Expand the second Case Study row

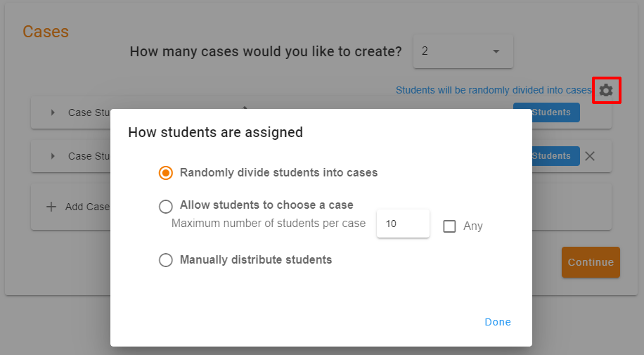(53, 156)
